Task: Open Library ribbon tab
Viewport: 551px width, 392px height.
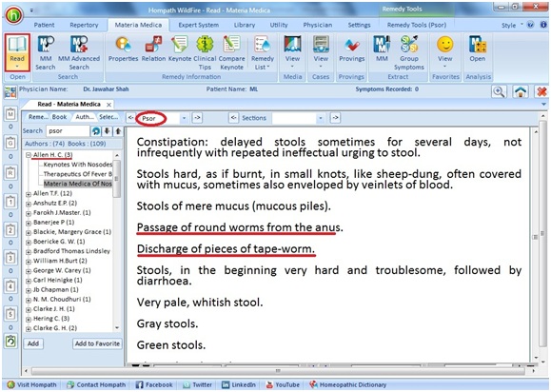Action: (245, 25)
